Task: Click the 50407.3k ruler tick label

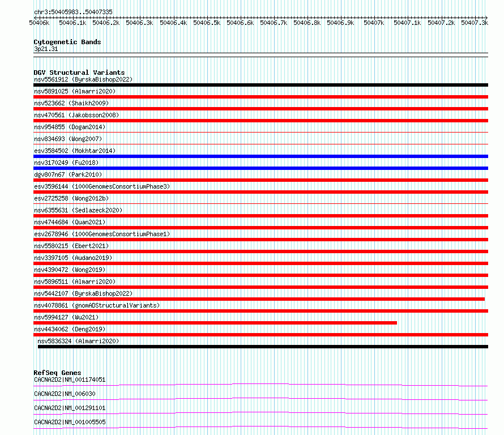Action: [x=475, y=23]
